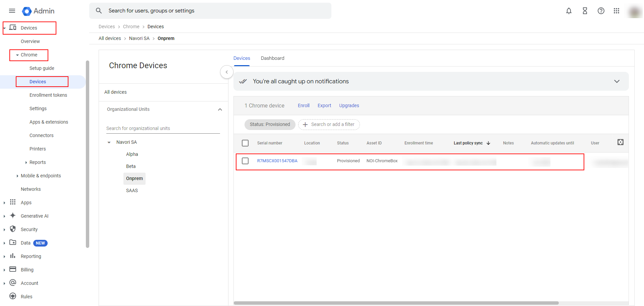The image size is (644, 306).
Task: Click the double checkmark notification icon
Action: pos(243,81)
